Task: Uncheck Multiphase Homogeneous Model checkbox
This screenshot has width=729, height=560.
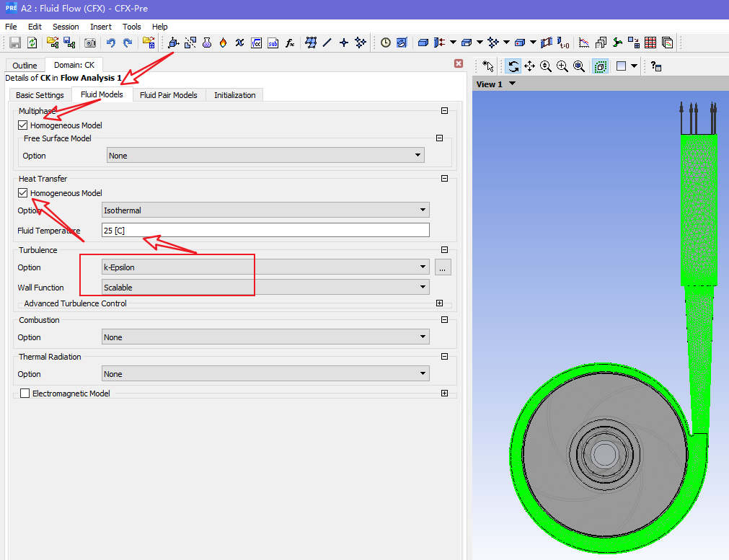Action: coord(24,125)
